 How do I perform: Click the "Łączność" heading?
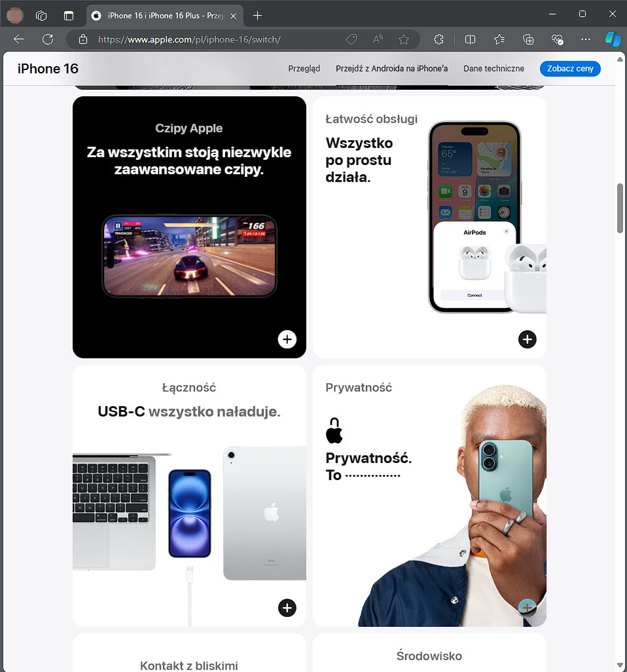pos(189,388)
